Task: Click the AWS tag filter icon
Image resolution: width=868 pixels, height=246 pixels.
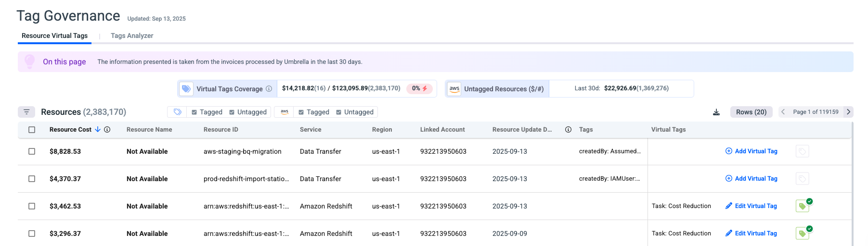Action: (x=285, y=112)
